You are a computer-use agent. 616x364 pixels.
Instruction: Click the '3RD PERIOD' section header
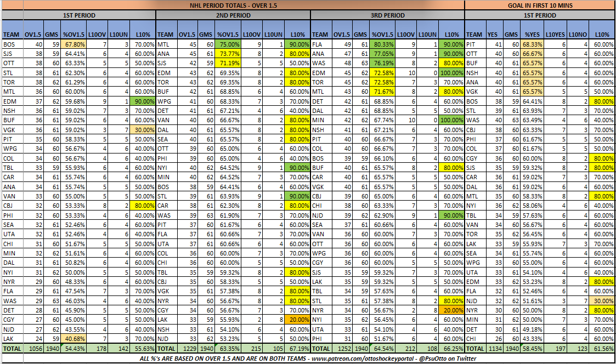[x=387, y=15]
